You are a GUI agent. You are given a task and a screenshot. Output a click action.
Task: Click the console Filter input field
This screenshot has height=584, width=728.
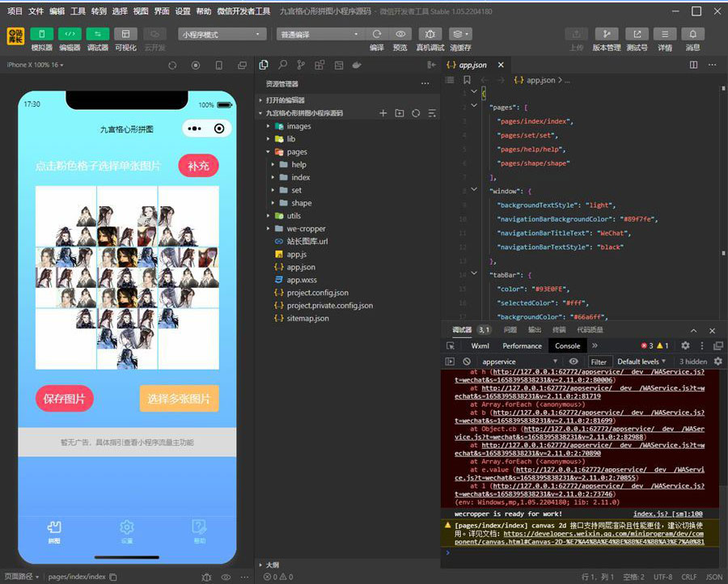point(599,362)
